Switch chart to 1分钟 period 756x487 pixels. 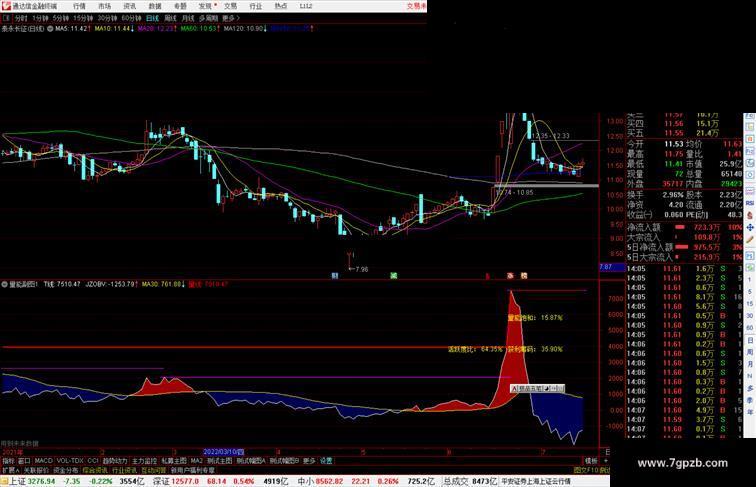(x=40, y=18)
